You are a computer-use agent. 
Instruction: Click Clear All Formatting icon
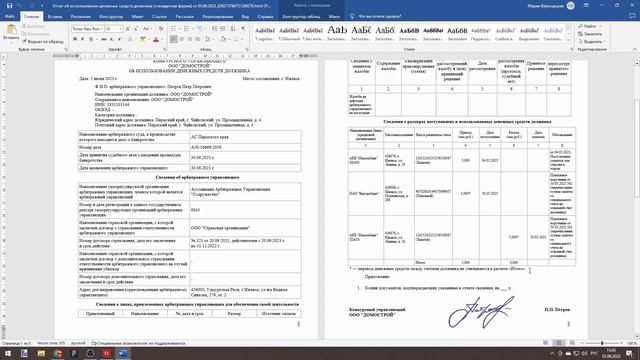tap(161, 29)
